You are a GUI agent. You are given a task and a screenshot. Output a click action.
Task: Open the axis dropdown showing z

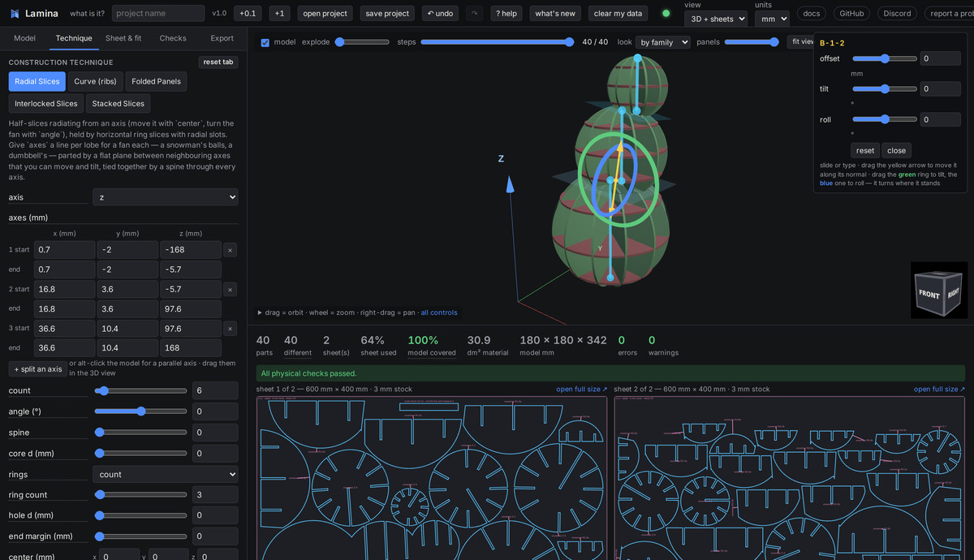tap(166, 197)
